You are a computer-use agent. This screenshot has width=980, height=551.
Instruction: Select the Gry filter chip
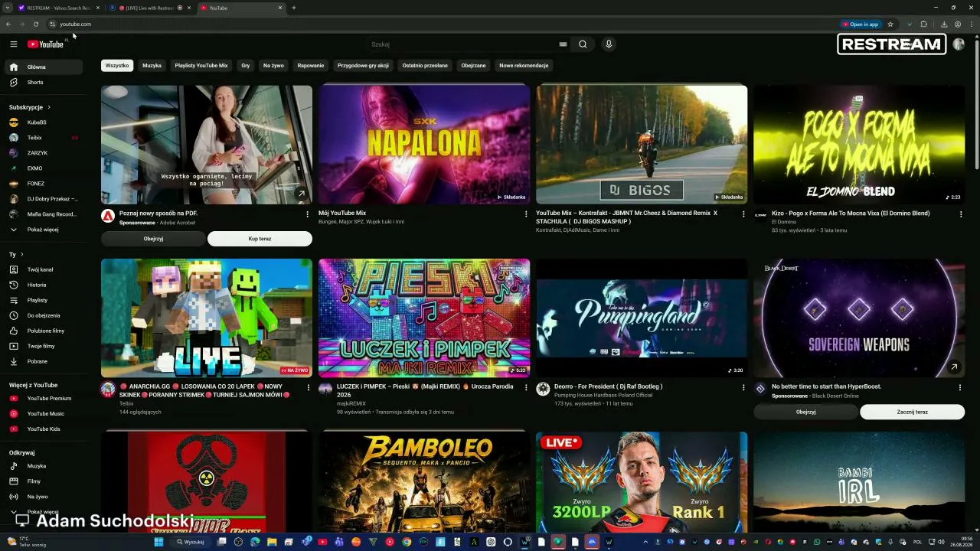click(246, 65)
